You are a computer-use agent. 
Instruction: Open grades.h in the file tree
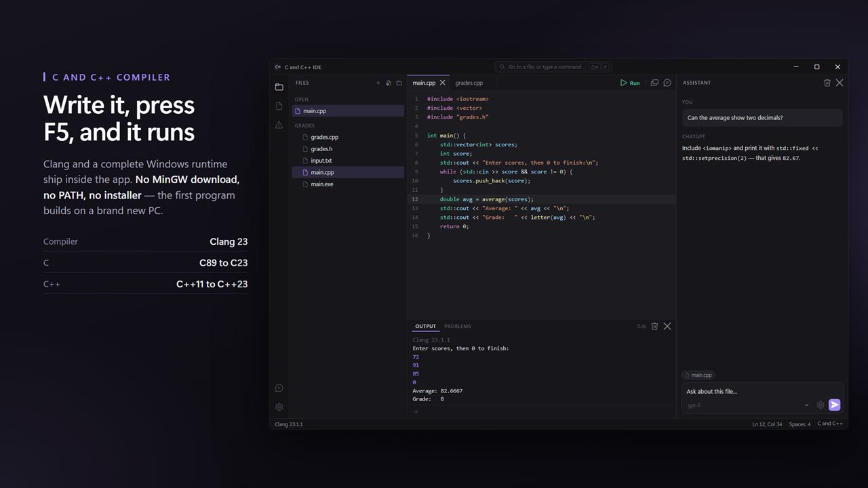pos(348,149)
